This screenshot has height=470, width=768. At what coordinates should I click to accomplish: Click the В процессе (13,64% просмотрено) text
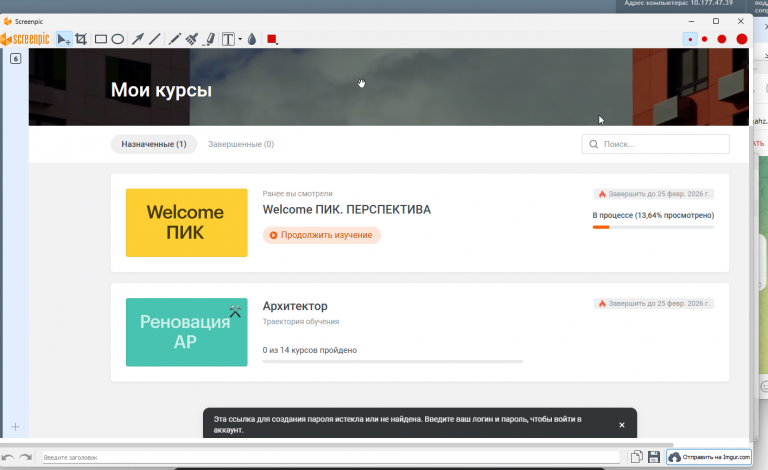[x=653, y=215]
